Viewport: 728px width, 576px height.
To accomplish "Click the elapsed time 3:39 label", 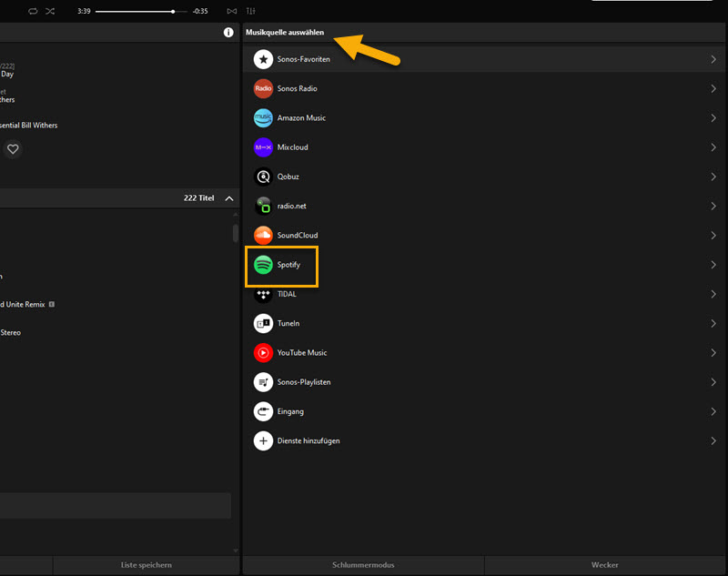I will click(84, 11).
